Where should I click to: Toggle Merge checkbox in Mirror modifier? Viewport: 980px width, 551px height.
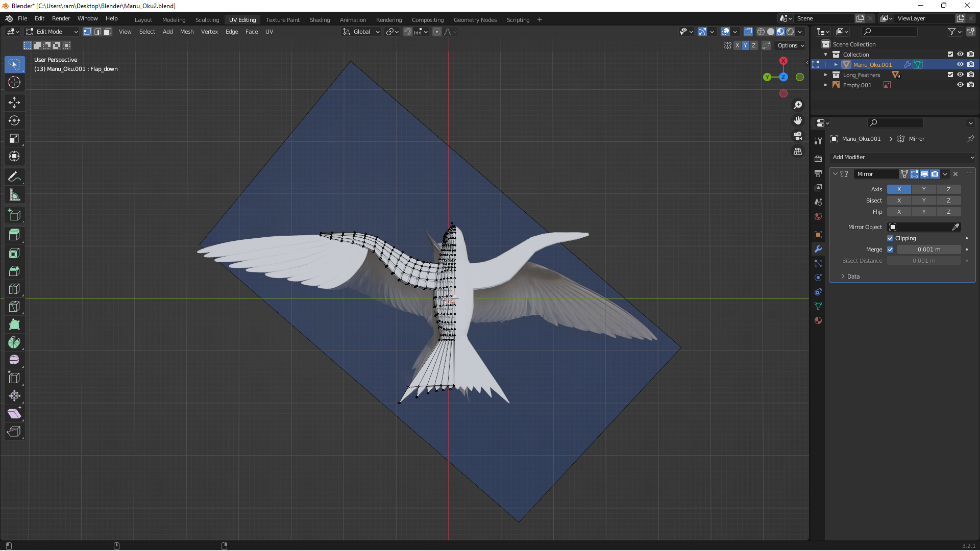point(890,249)
